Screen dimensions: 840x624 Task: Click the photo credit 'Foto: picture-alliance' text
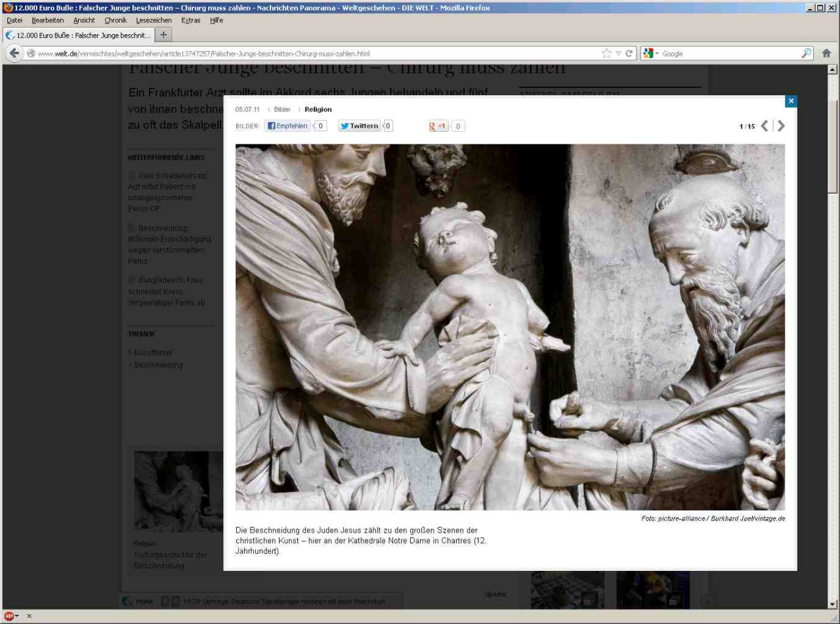[713, 518]
